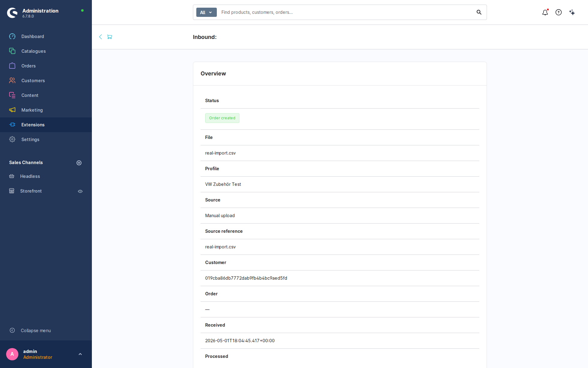Click the Headless basket icon

tap(12, 176)
